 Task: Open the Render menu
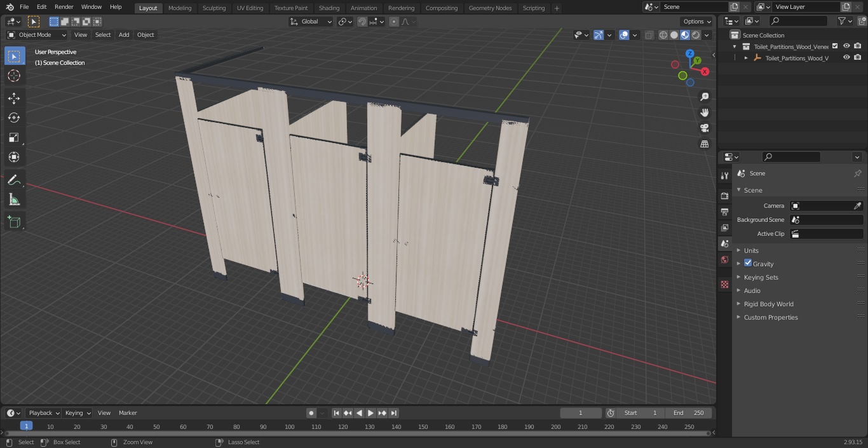64,7
